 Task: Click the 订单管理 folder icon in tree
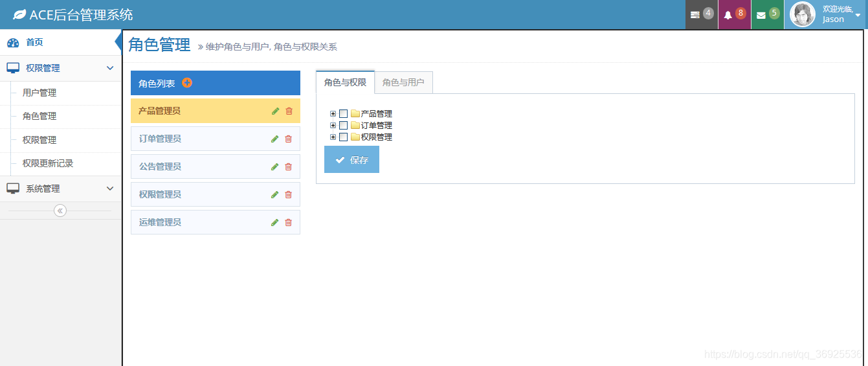pos(355,125)
